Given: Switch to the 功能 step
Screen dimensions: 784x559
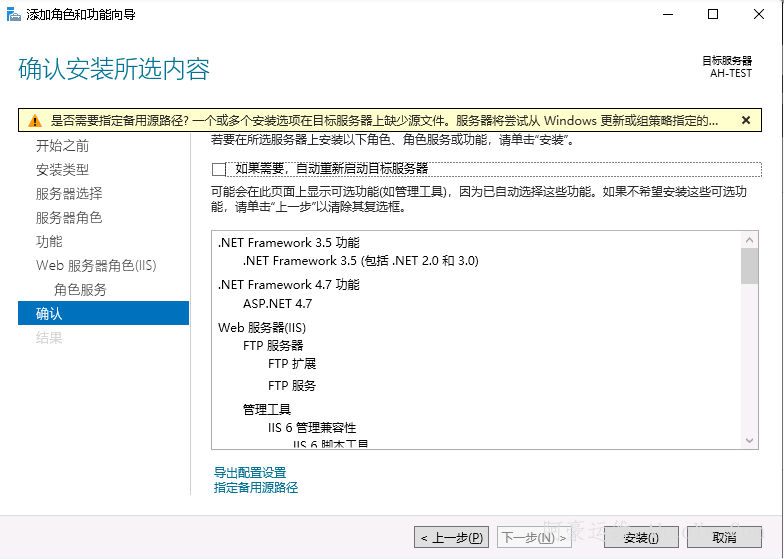Looking at the screenshot, I should pyautogui.click(x=49, y=242).
